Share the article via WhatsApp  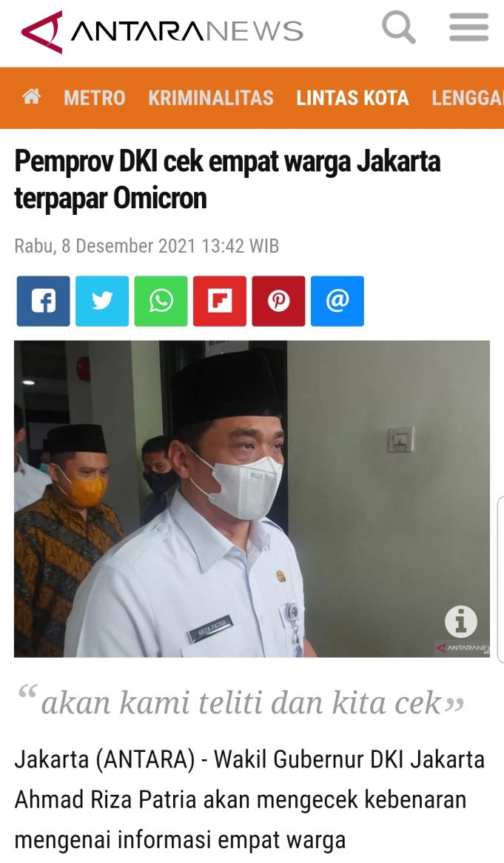[161, 301]
